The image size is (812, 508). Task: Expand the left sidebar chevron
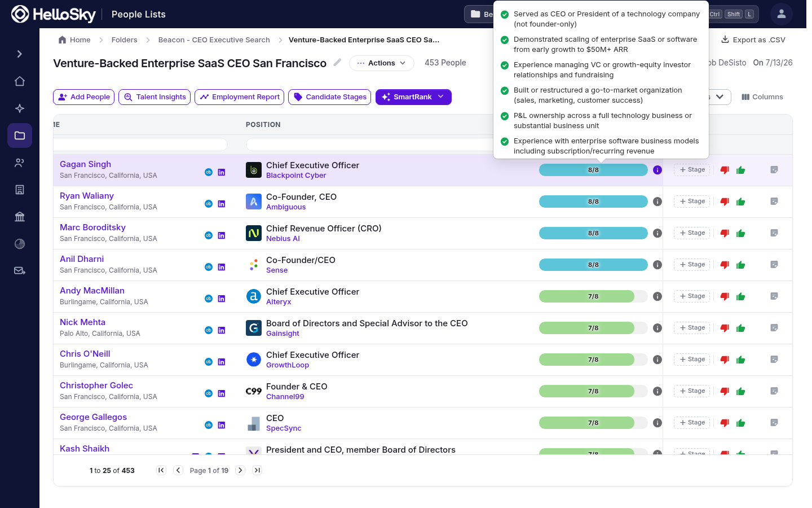tap(20, 54)
